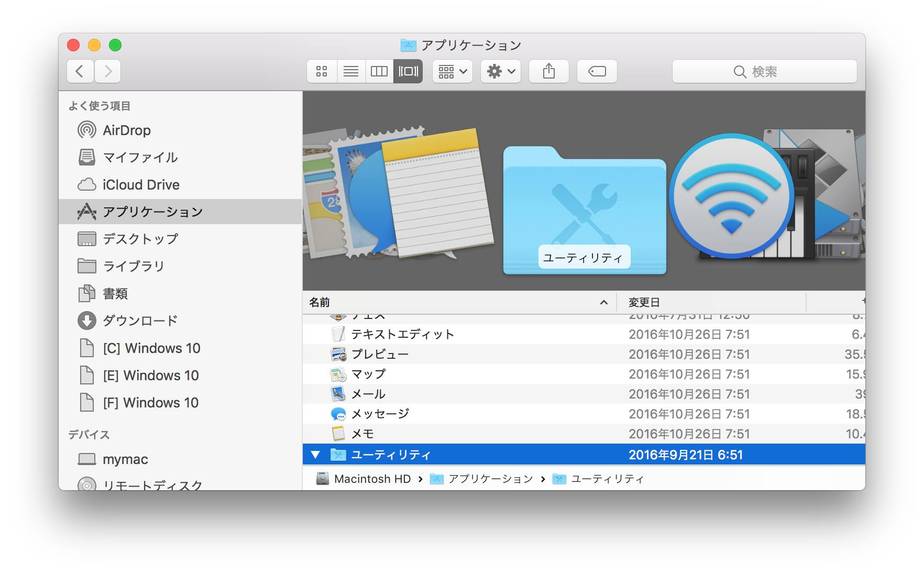Go forward with the right arrow

point(108,71)
